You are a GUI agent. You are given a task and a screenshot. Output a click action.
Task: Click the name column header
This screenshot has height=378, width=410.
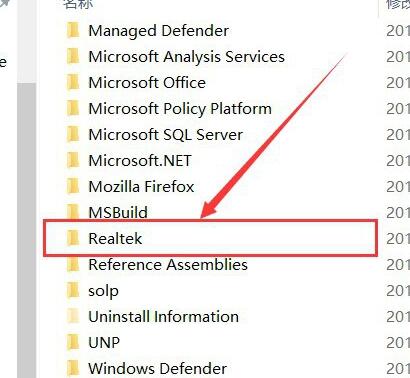tap(78, 4)
